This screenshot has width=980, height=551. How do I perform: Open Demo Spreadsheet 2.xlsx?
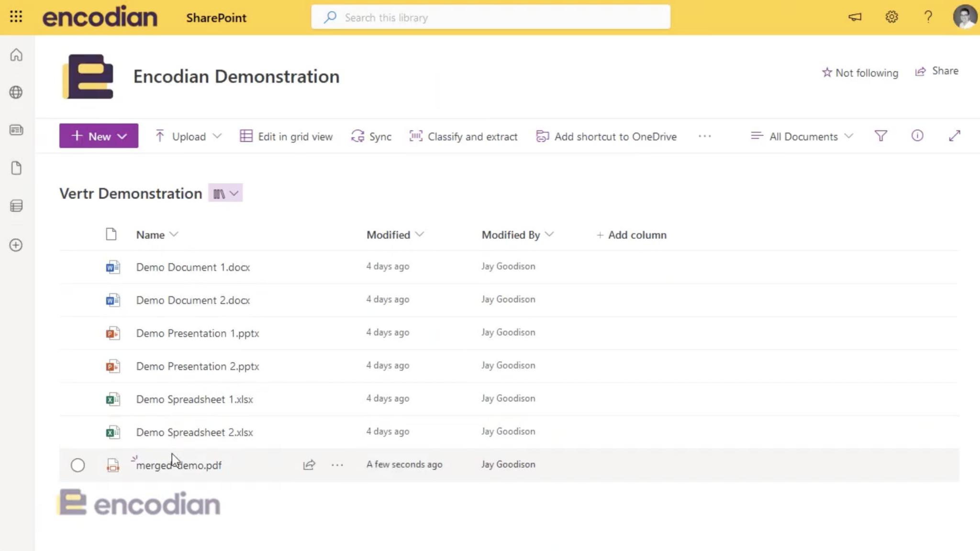point(194,432)
